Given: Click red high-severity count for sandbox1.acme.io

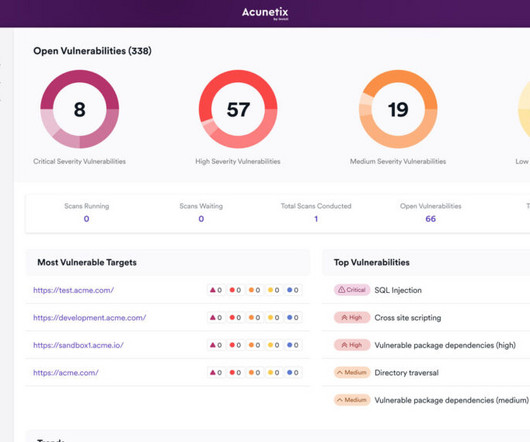Looking at the screenshot, I should pos(235,345).
